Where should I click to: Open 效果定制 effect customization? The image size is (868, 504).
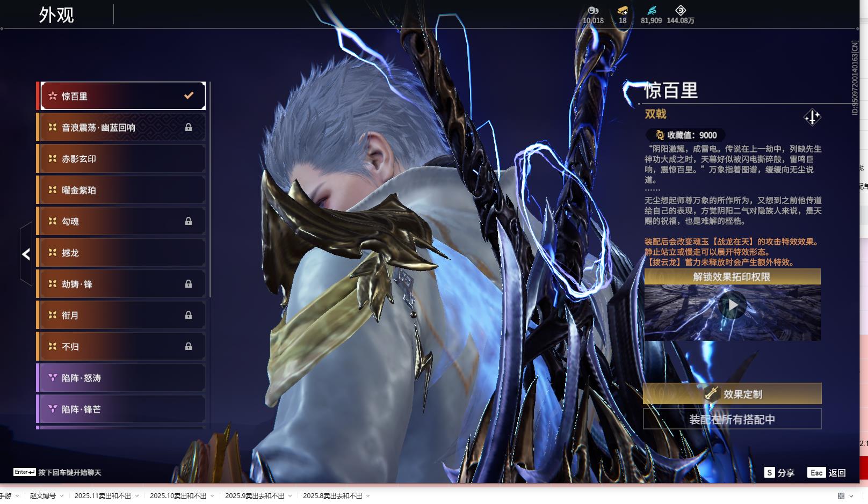click(x=732, y=394)
